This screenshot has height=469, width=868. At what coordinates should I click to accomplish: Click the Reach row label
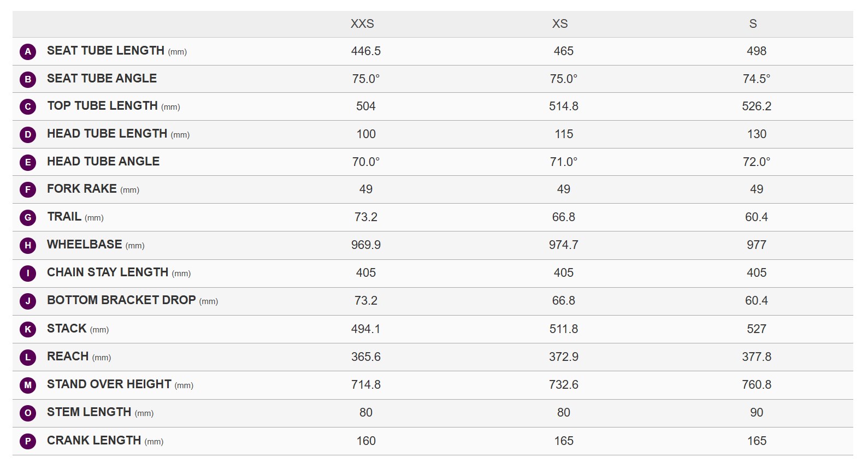[68, 357]
